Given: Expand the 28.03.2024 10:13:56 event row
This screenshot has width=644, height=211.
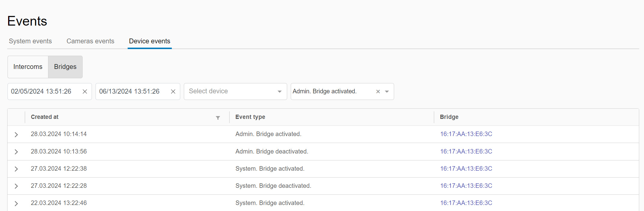Looking at the screenshot, I should [x=16, y=152].
